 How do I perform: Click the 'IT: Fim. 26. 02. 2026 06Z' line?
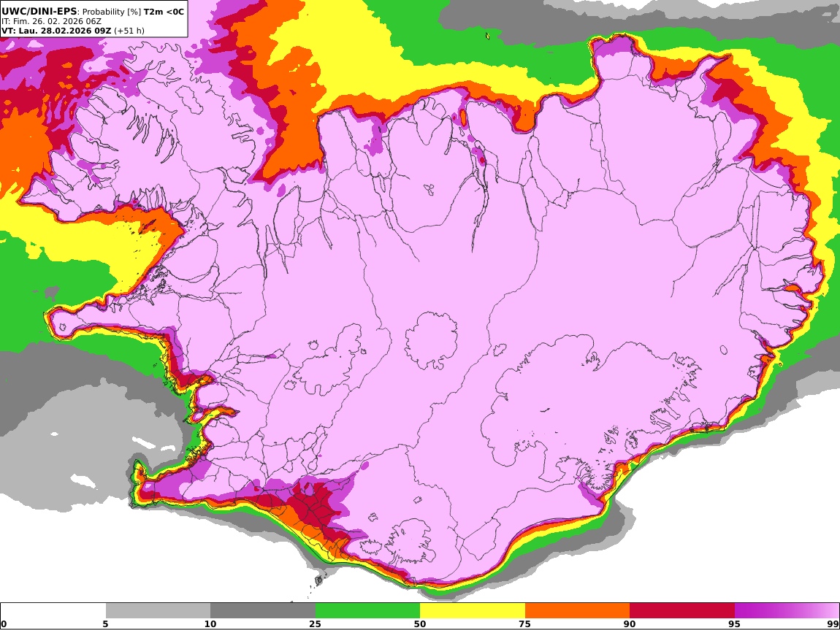pyautogui.click(x=51, y=21)
